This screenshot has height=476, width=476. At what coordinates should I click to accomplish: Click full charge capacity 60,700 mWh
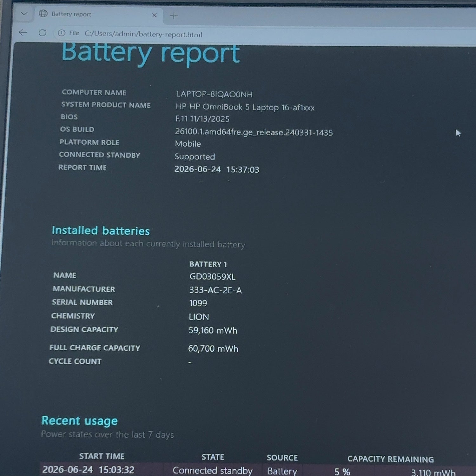click(213, 348)
